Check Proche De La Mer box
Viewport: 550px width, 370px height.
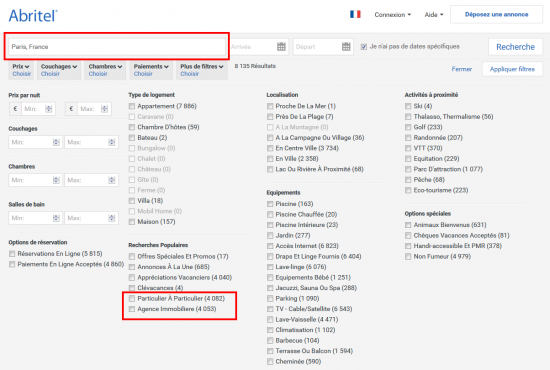pyautogui.click(x=270, y=106)
